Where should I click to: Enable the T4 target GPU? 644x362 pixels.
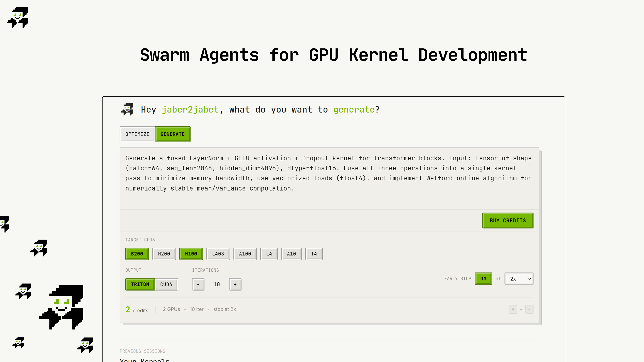click(314, 254)
